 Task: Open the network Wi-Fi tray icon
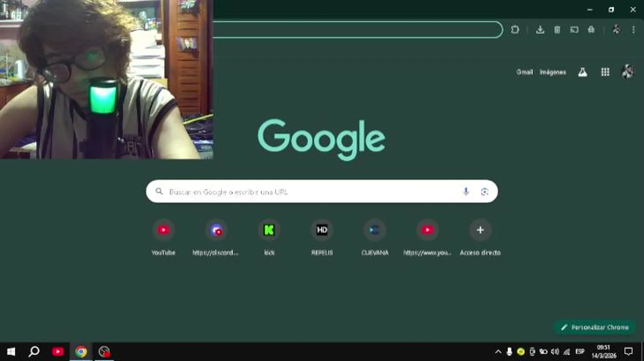click(x=567, y=351)
